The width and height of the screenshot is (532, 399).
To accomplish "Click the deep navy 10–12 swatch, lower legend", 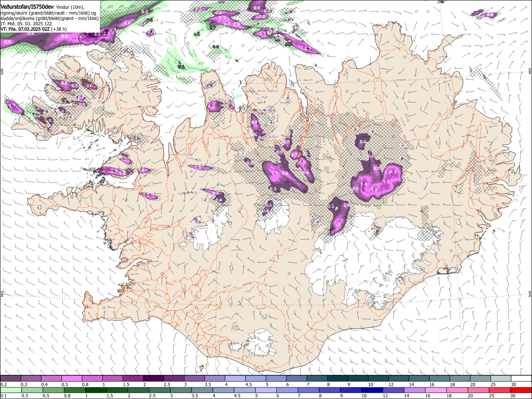I will (x=372, y=390).
